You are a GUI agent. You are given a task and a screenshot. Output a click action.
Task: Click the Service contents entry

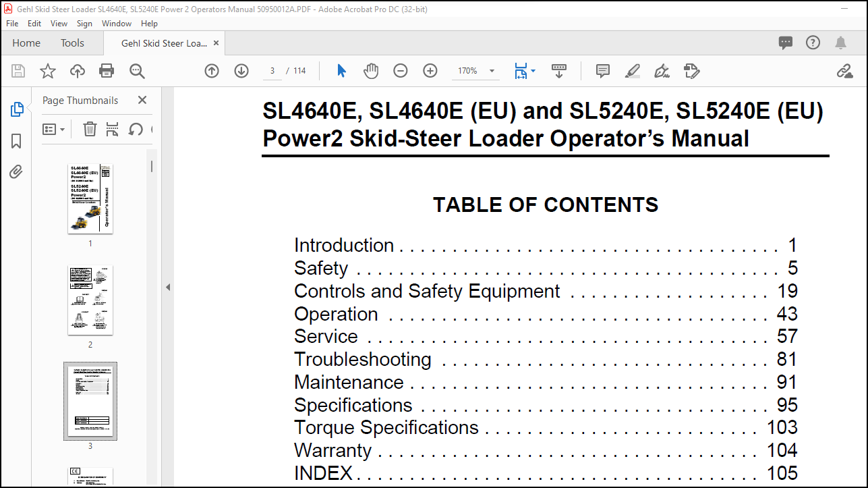pos(546,336)
